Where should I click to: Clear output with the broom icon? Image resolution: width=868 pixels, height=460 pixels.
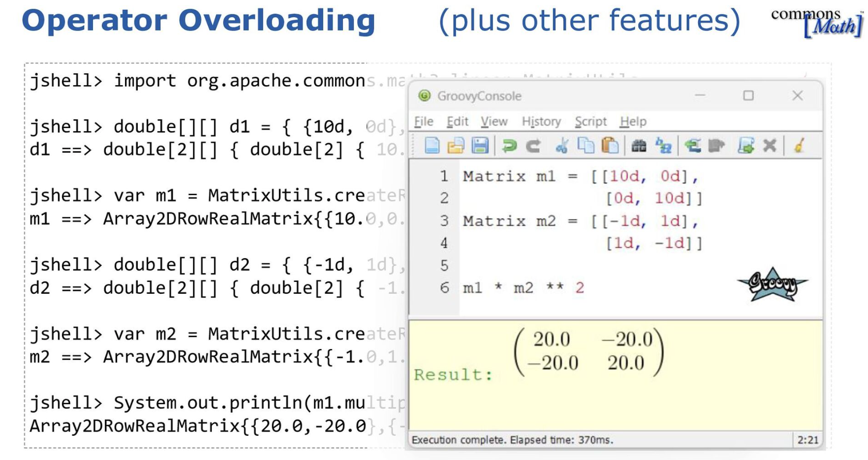point(799,146)
